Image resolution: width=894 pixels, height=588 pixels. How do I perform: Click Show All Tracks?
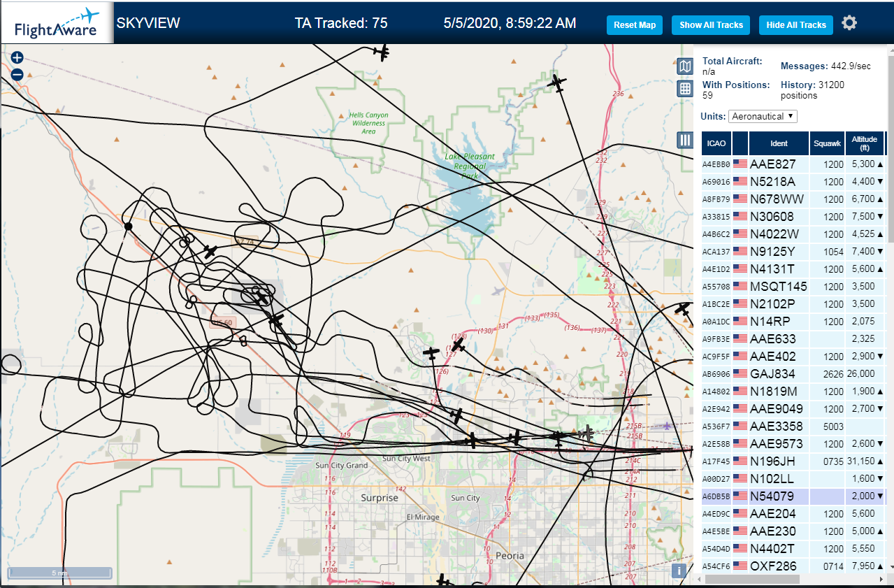pyautogui.click(x=711, y=24)
